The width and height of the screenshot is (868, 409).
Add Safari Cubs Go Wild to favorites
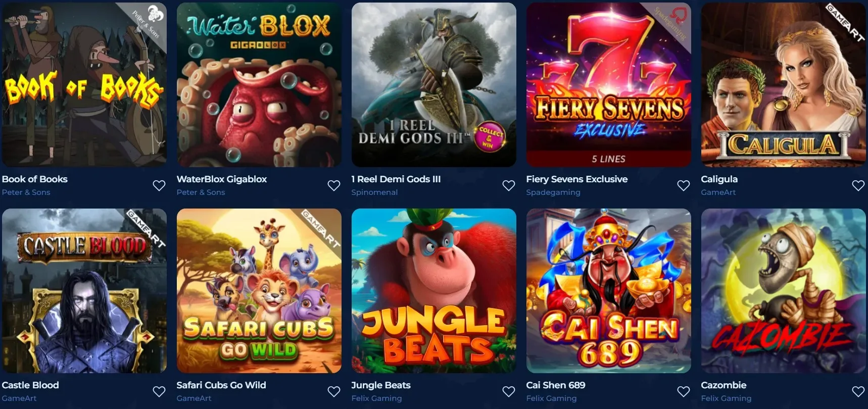(334, 391)
